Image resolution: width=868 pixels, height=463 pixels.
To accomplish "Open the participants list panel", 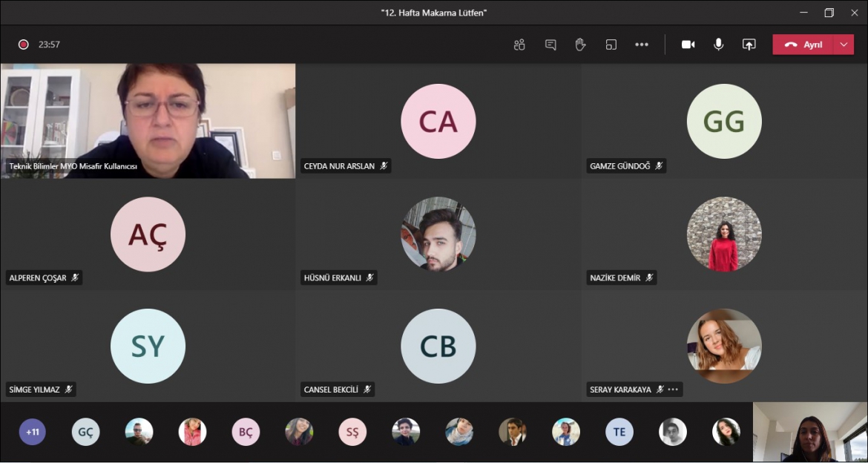I will point(519,45).
